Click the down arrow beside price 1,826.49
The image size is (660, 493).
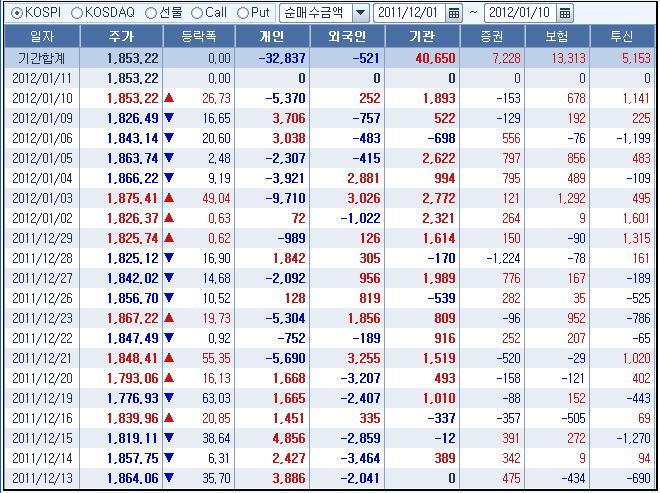point(169,118)
